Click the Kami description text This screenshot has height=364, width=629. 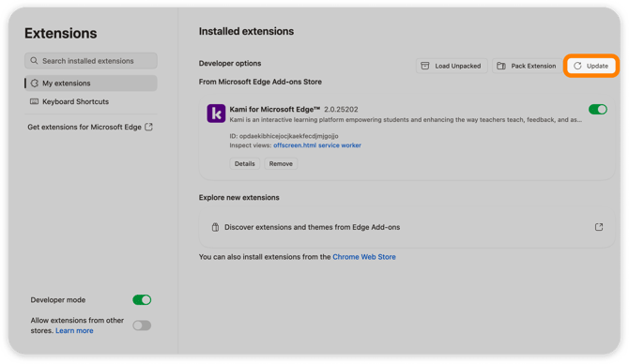pos(406,119)
